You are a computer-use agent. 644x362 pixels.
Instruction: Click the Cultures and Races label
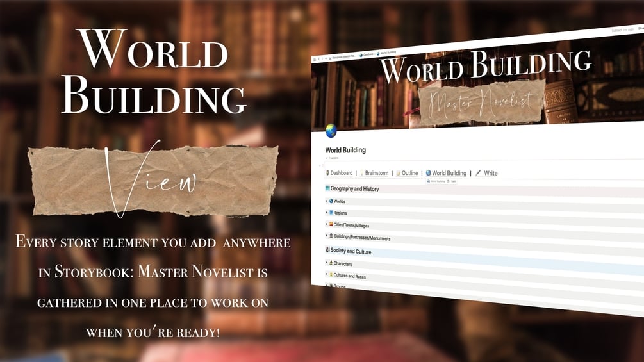pos(349,276)
